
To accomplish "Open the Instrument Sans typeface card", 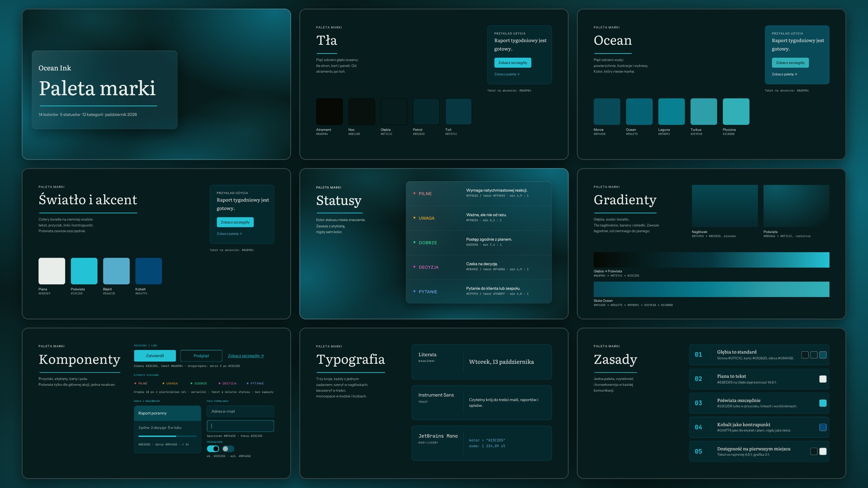I will pyautogui.click(x=481, y=403).
